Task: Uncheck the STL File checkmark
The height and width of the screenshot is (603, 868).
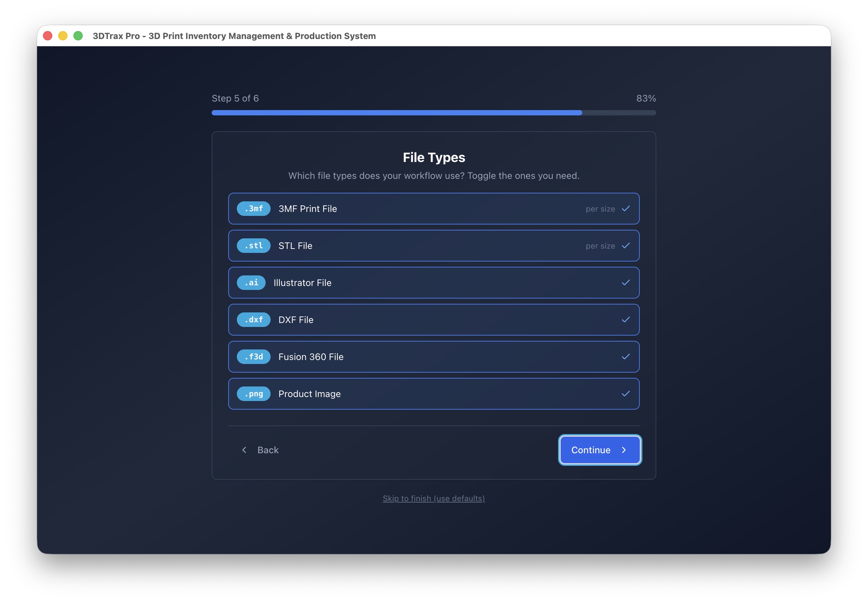Action: [x=626, y=246]
